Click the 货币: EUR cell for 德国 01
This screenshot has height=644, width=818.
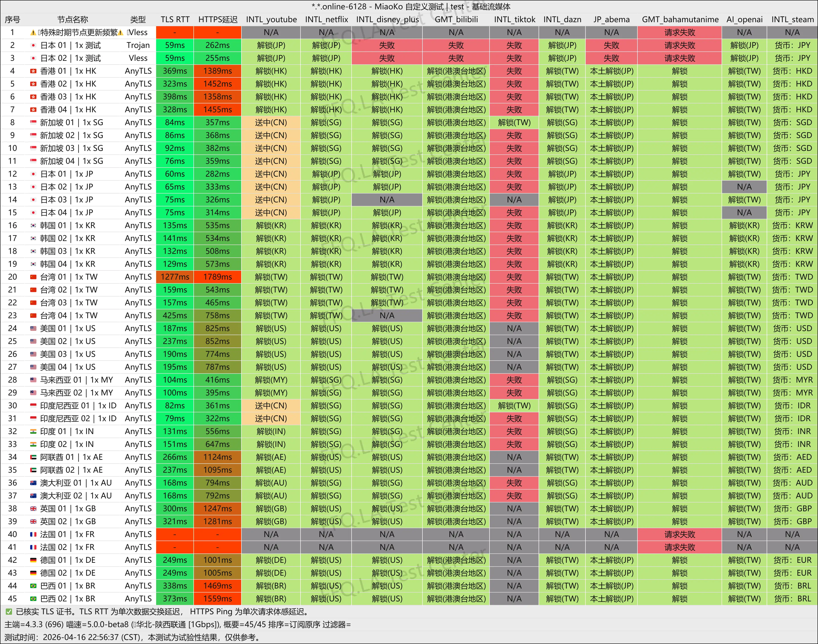(792, 560)
